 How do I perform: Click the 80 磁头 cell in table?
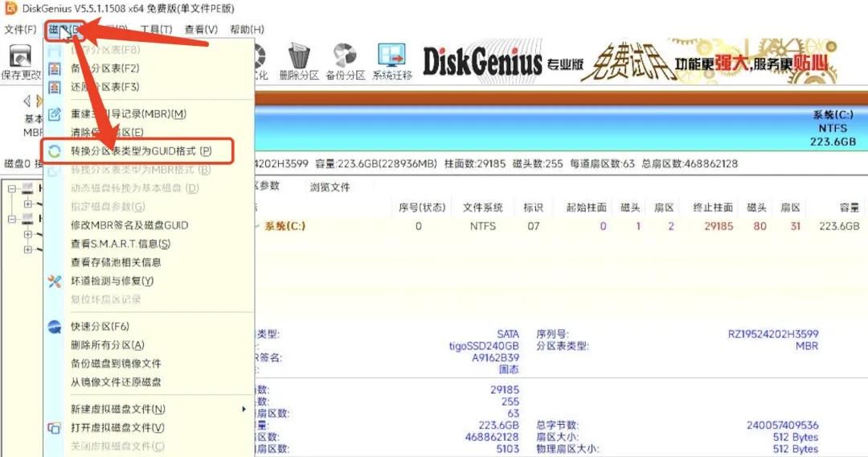coord(759,226)
